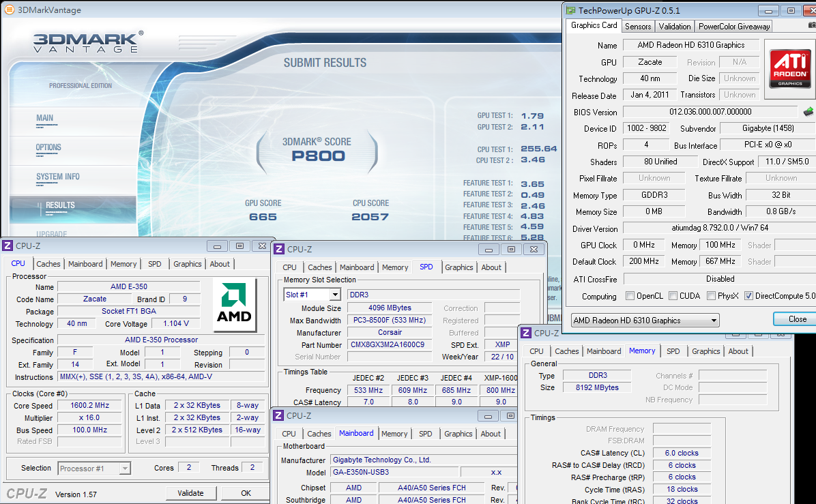Click the motherboard Model value GA-E350N-USB3
The image size is (816, 504).
point(396,472)
